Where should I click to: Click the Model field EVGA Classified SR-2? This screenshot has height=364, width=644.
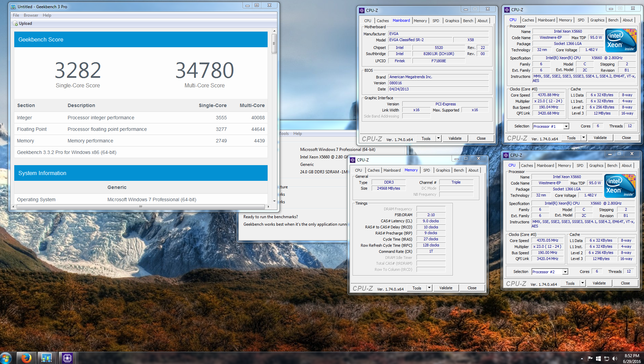420,40
